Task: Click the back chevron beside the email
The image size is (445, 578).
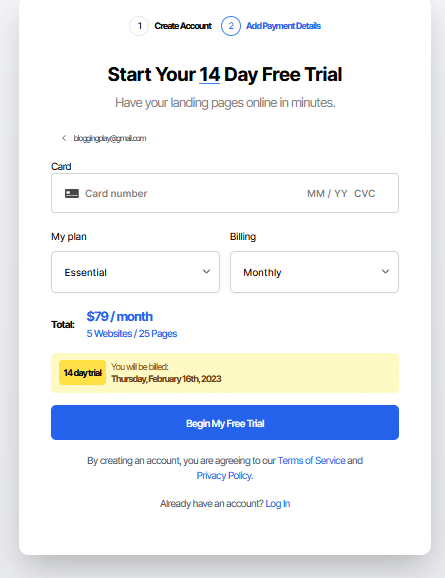Action: click(x=64, y=138)
